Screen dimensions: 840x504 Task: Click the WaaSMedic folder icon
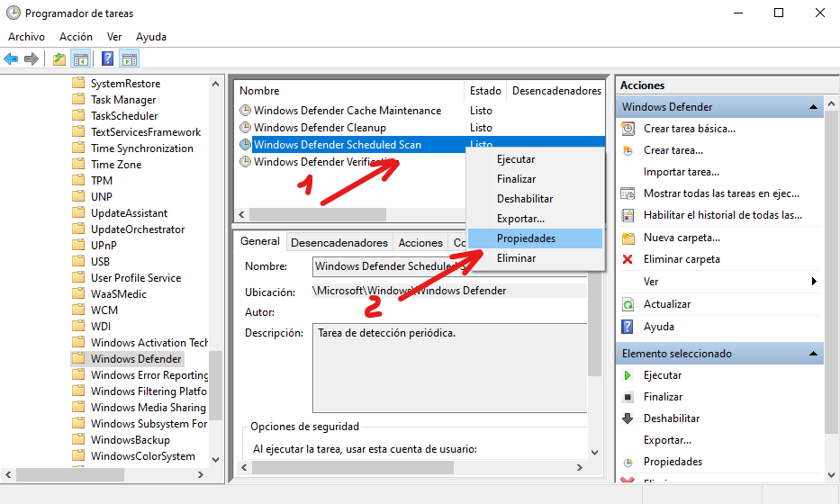[78, 293]
